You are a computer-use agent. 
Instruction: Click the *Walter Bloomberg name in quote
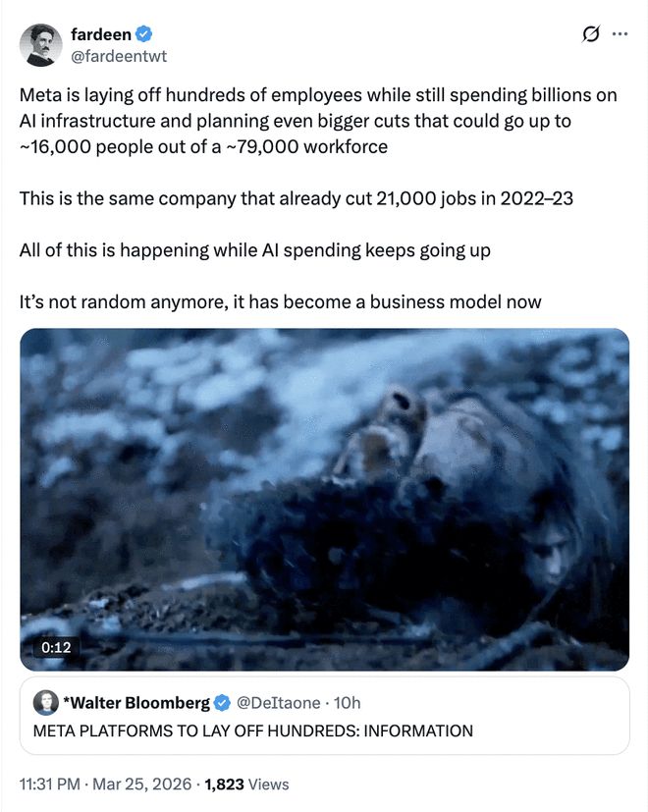tap(135, 702)
